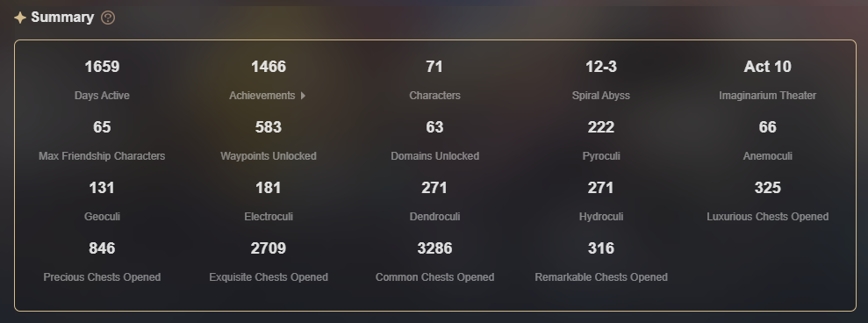Click the Common Chests Opened value 3286
This screenshot has width=868, height=323.
pos(434,248)
